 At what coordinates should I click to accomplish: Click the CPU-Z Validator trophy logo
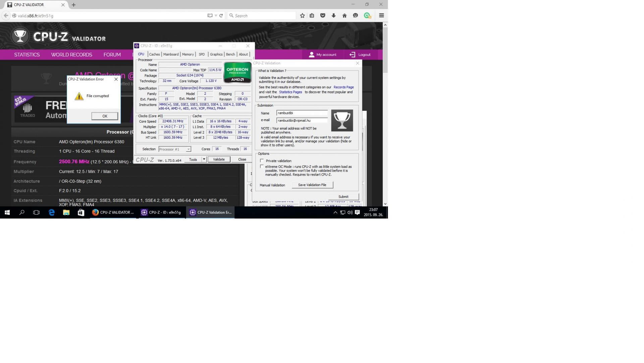(x=20, y=36)
